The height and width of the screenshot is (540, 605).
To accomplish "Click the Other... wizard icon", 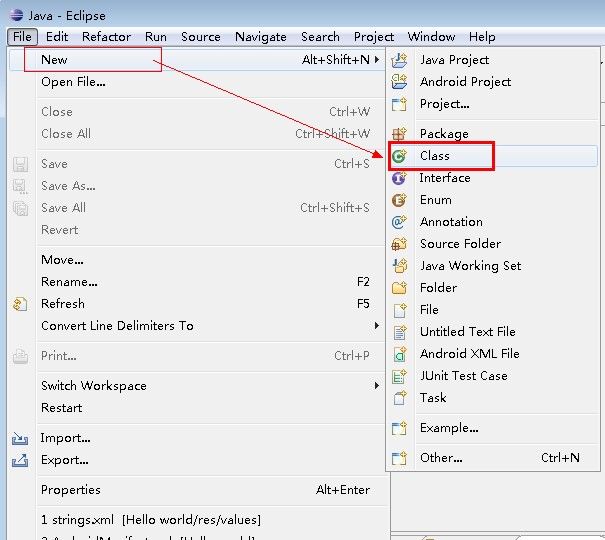I will [x=399, y=458].
